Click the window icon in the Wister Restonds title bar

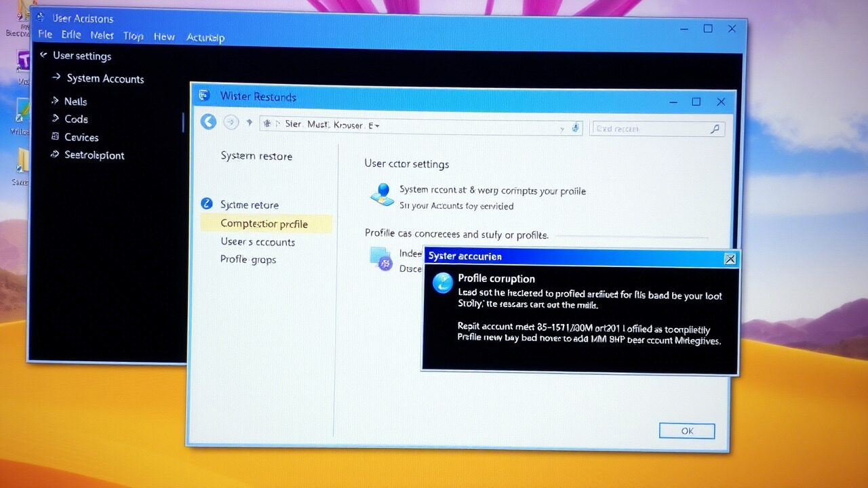tap(204, 96)
